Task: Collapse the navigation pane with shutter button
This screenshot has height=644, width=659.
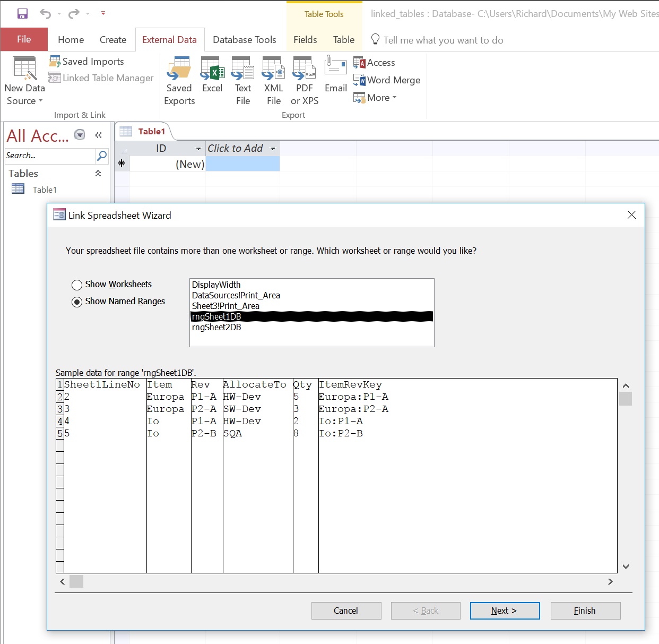Action: (x=98, y=135)
